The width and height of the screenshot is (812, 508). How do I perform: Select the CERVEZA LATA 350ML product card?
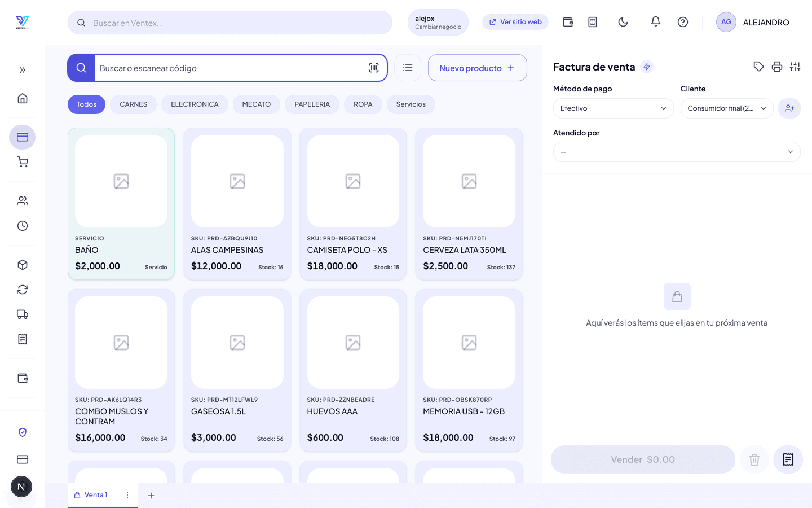point(469,204)
